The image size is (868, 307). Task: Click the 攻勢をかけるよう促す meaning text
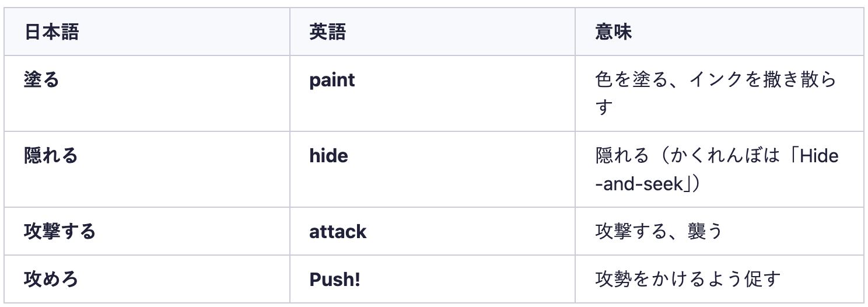[688, 279]
